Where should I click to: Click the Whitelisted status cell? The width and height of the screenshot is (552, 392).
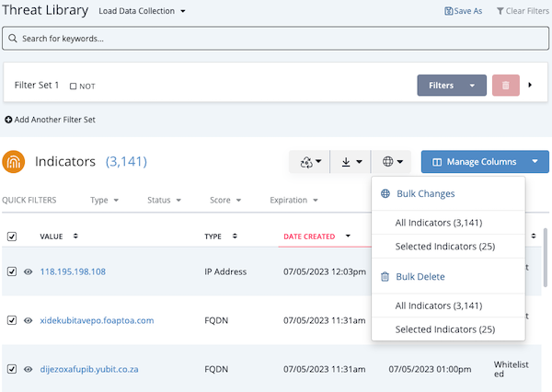pyautogui.click(x=511, y=369)
